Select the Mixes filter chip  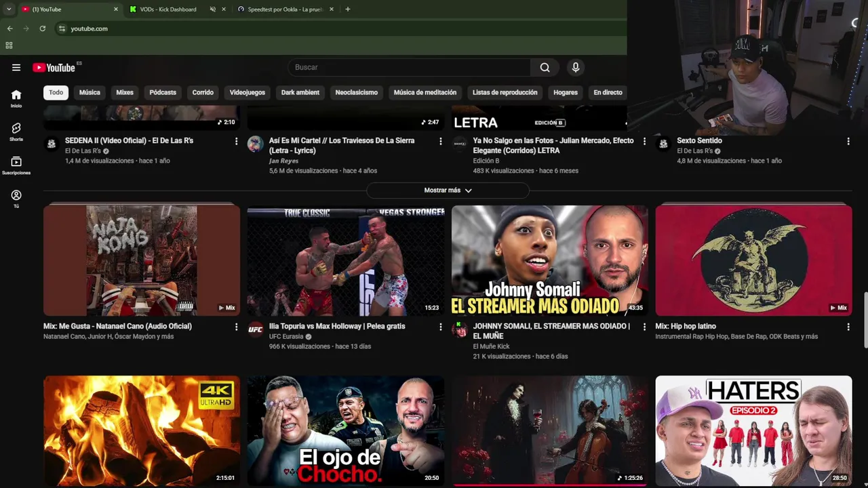click(x=125, y=92)
